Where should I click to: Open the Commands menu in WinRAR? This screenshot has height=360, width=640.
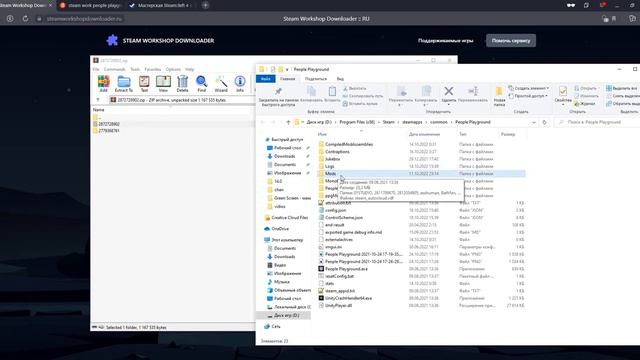[114, 69]
